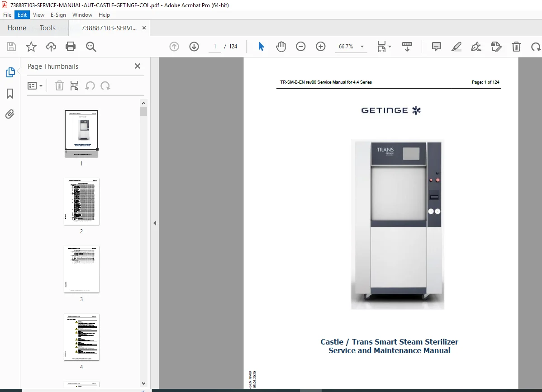542x392 pixels.
Task: Click the 'Page: 1 of 124' header text
Action: coord(485,82)
